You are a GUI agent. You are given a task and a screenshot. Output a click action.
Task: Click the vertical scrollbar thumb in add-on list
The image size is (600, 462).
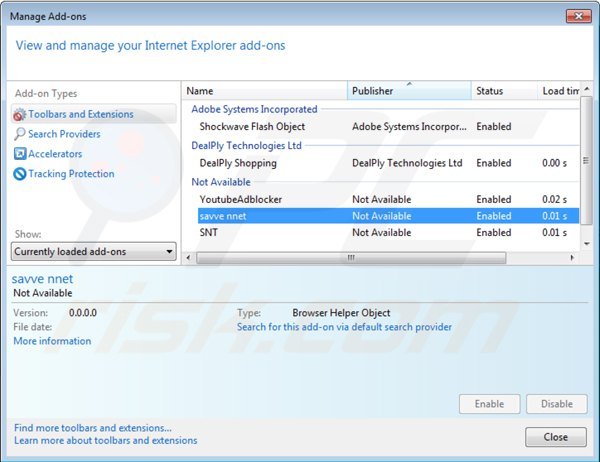pyautogui.click(x=586, y=161)
